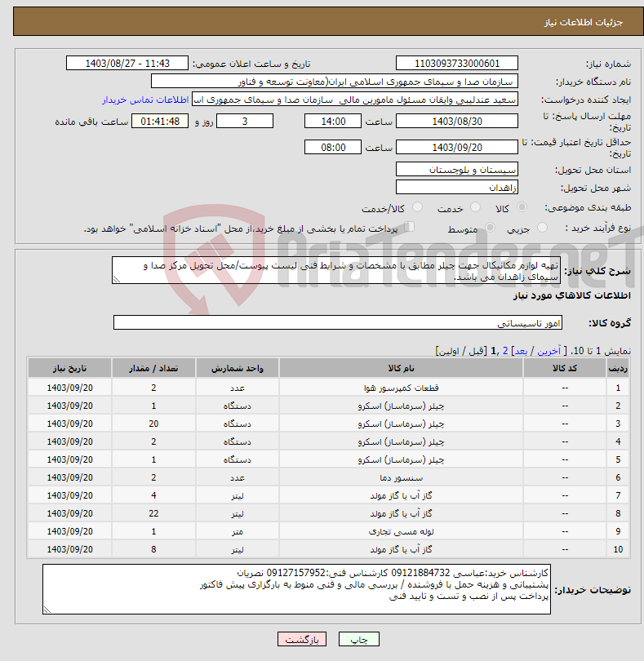This screenshot has width=644, height=661.
Task: Open page 2 of items list
Action: click(x=505, y=351)
